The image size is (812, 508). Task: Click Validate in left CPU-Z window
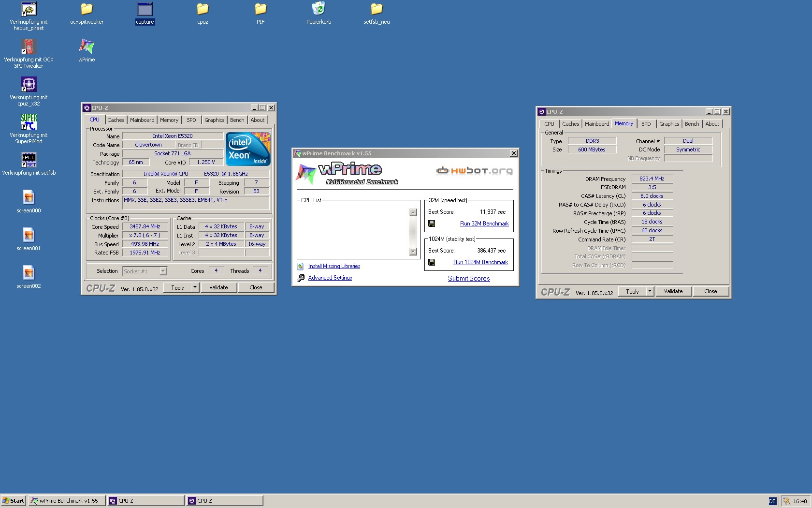pyautogui.click(x=218, y=287)
